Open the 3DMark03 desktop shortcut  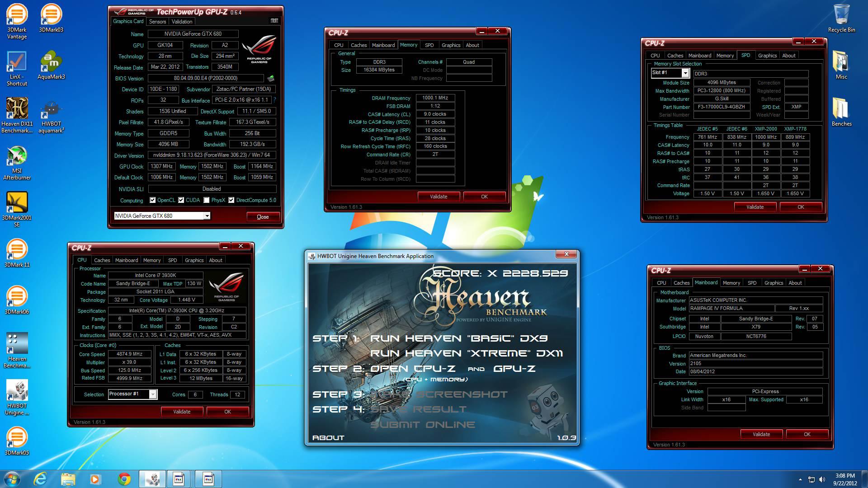[x=51, y=18]
